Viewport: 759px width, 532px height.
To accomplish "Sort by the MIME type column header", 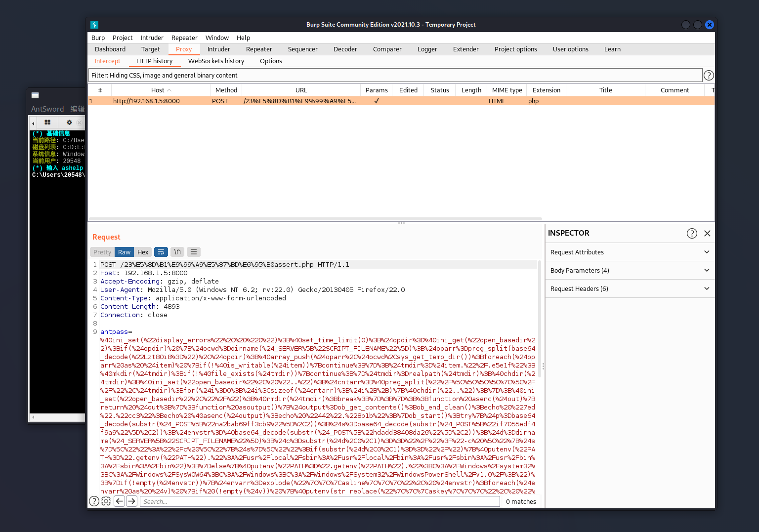I will (x=507, y=90).
